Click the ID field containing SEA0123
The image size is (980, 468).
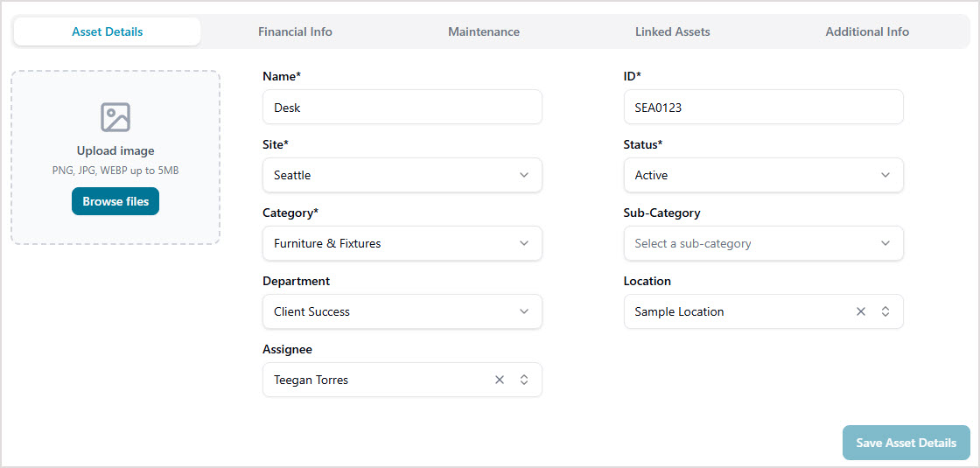[x=763, y=107]
